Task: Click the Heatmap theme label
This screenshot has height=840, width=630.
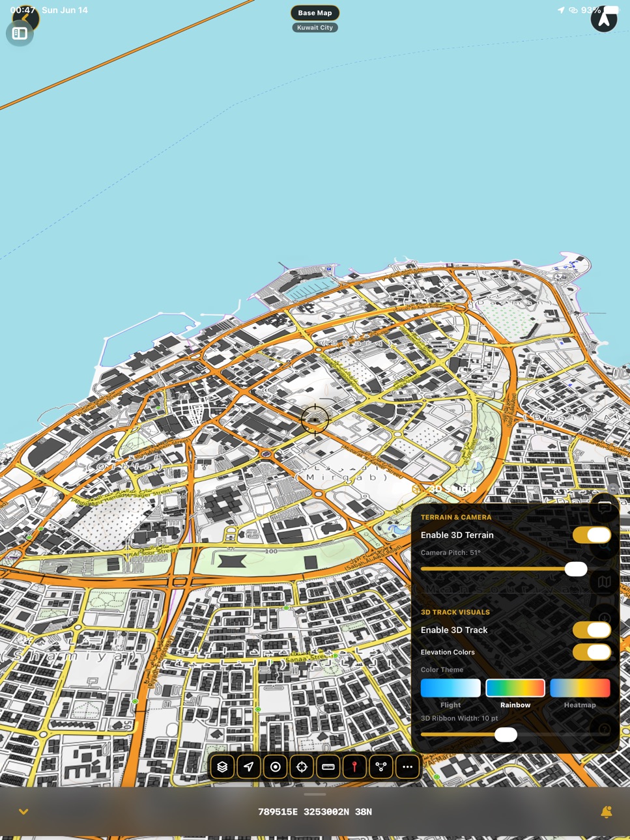Action: coord(580,705)
